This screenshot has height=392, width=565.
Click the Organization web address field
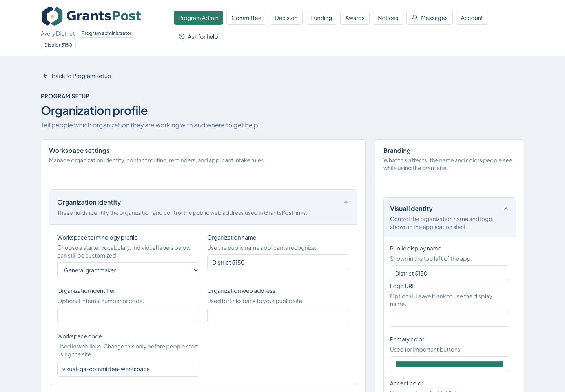pos(278,316)
